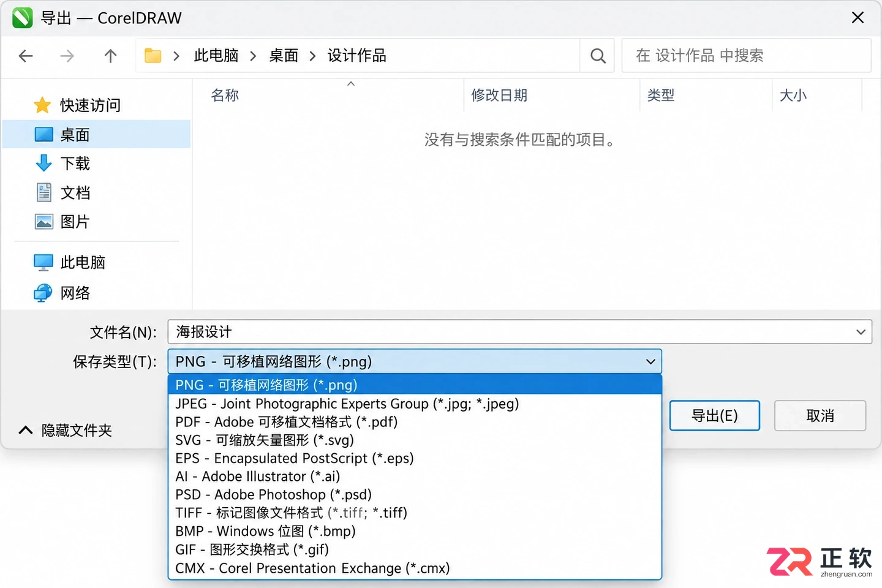Sort by 类型 column header
The width and height of the screenshot is (882, 588).
click(661, 95)
